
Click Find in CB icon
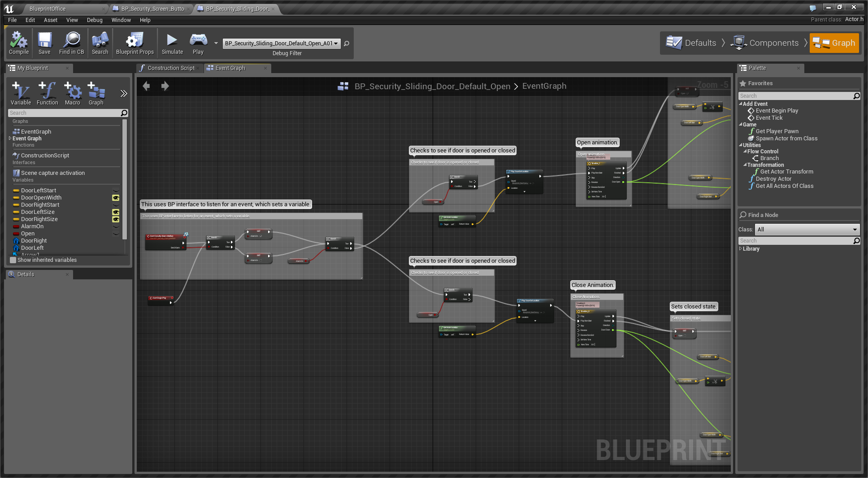coord(72,43)
